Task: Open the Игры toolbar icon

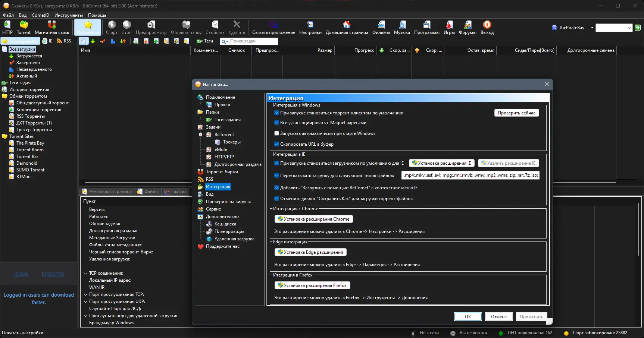Action: tap(449, 28)
